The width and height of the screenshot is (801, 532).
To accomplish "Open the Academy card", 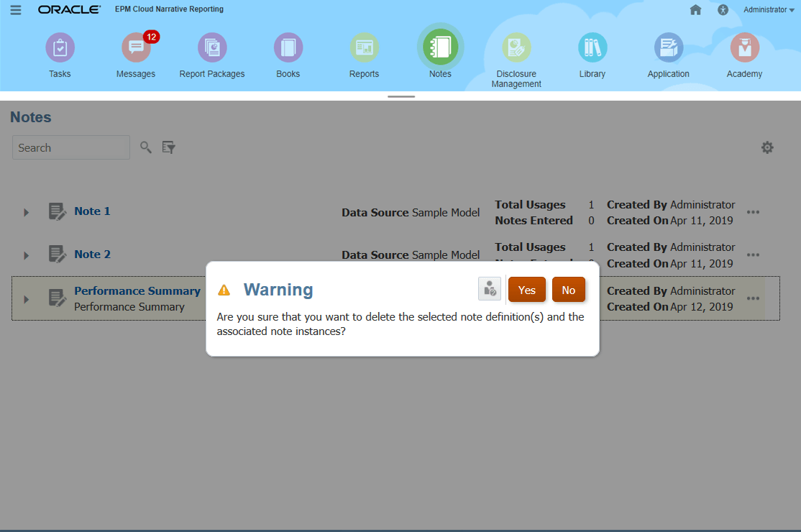I will pos(745,55).
